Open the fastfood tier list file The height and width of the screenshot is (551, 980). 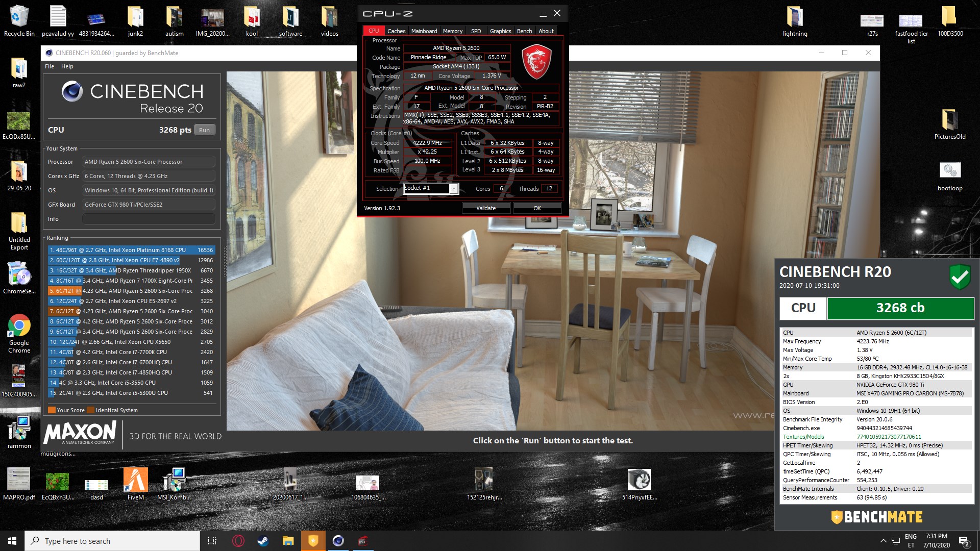911,28
